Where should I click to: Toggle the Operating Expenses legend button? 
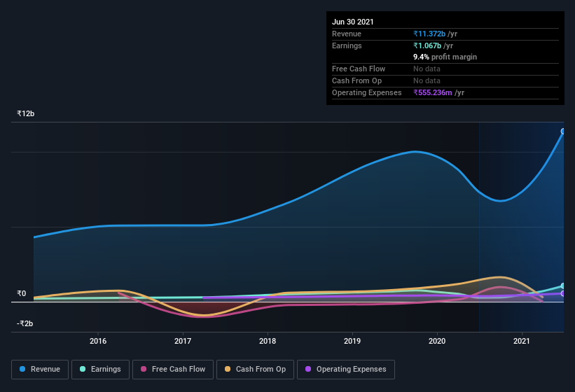click(346, 370)
